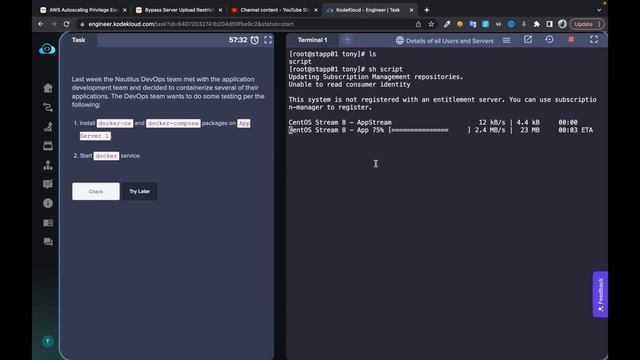
Task: Click the alarm clock icon beside the timer
Action: pos(255,40)
